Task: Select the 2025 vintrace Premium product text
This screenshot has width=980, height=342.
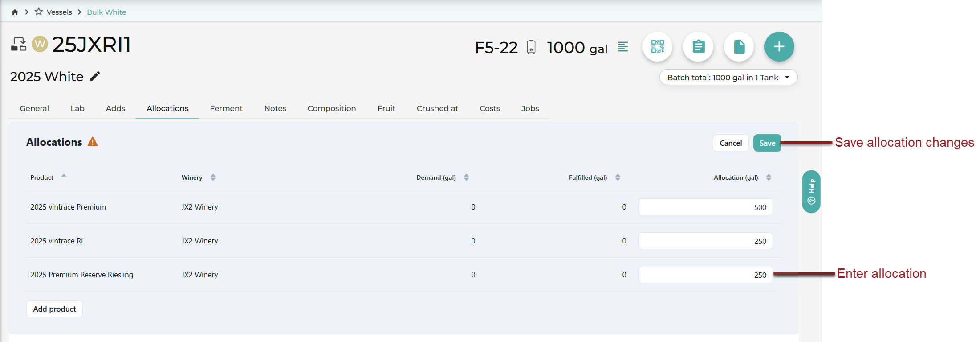Action: click(68, 207)
